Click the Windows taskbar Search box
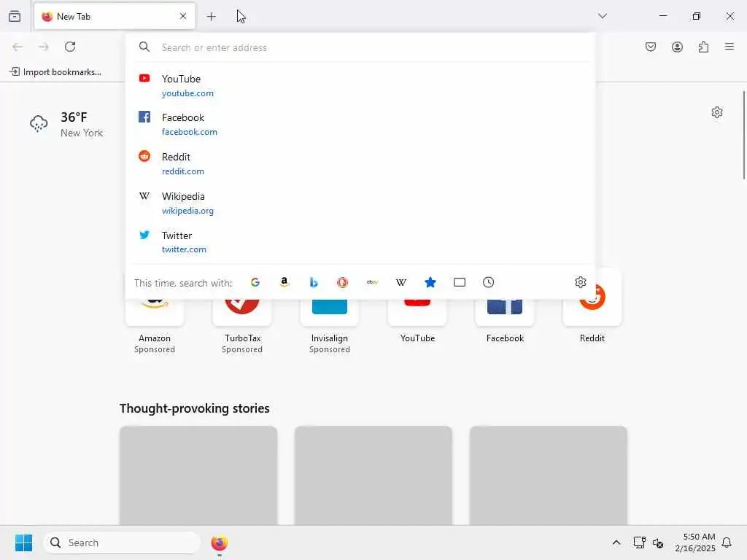 click(x=122, y=542)
